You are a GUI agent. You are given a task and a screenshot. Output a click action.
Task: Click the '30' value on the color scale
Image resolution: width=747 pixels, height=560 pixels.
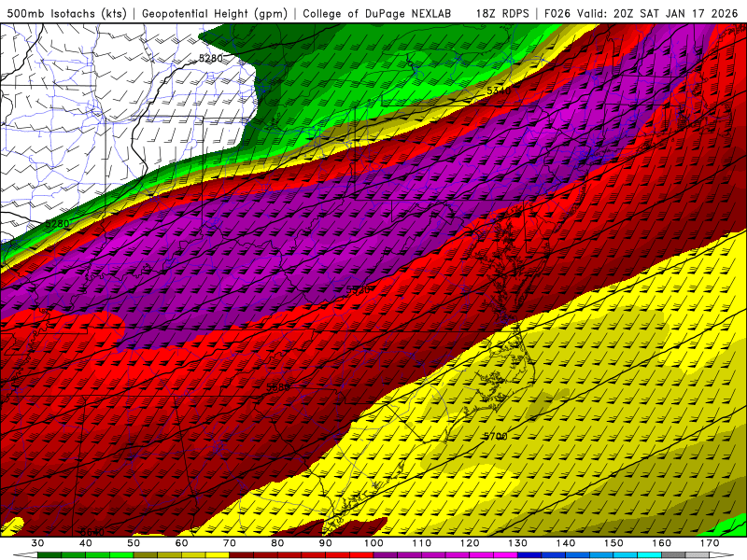coord(37,543)
